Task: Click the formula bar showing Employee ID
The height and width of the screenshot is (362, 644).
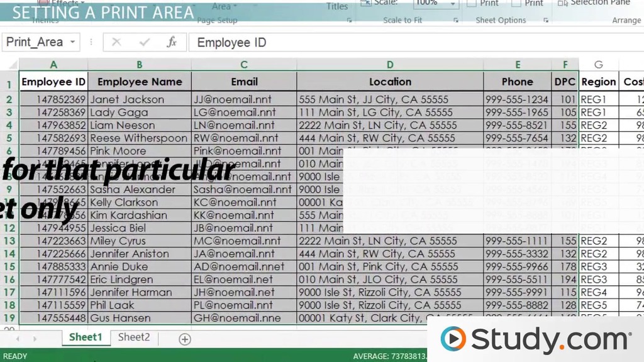Action: [x=377, y=42]
